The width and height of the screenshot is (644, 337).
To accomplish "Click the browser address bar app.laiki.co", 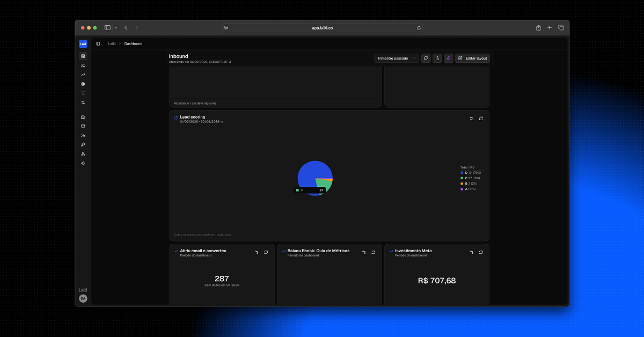I will (x=323, y=27).
